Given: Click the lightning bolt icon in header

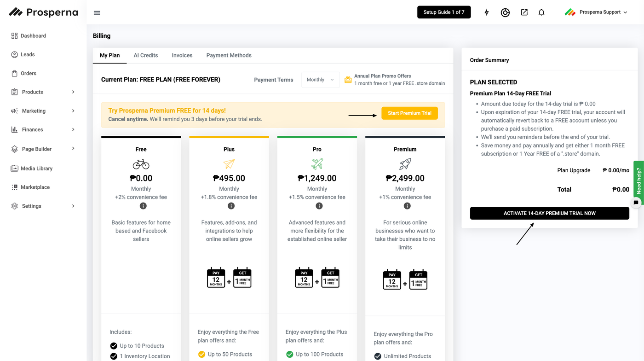Looking at the screenshot, I should [x=487, y=12].
